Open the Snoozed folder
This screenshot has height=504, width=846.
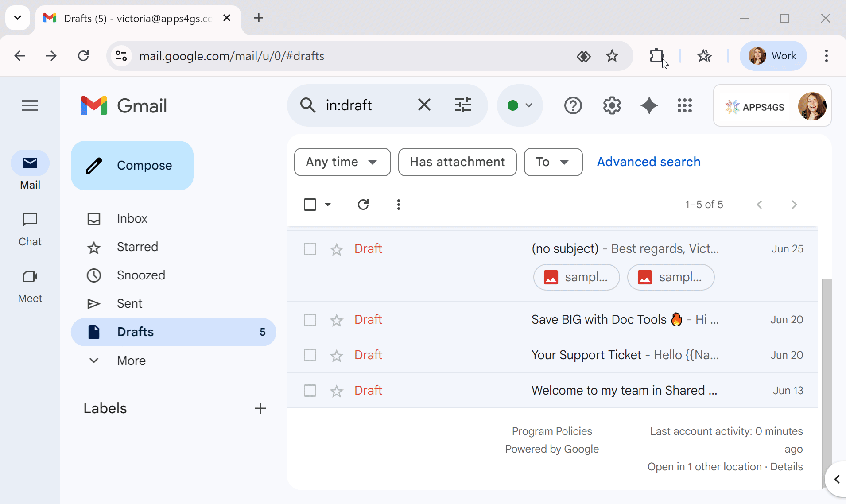[x=173, y=275]
